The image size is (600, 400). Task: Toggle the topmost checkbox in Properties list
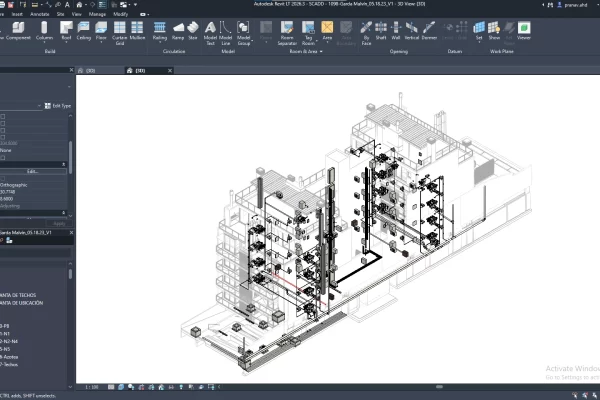(3, 116)
